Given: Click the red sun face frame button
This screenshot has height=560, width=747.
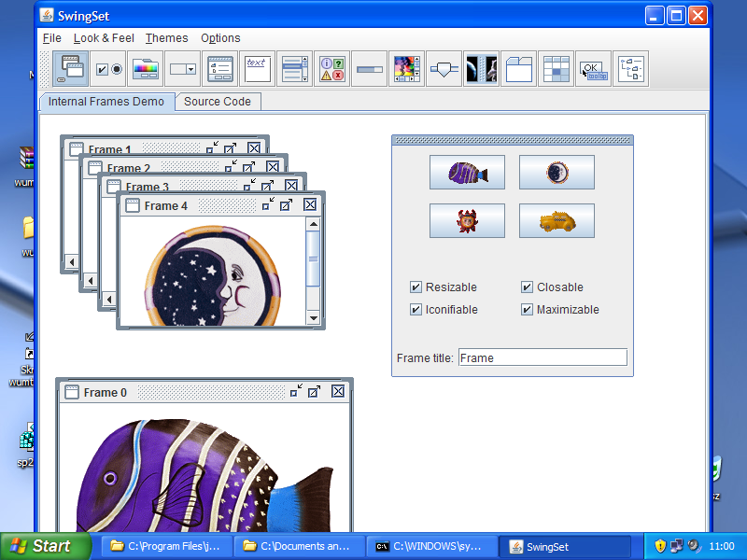Looking at the screenshot, I should [x=468, y=221].
